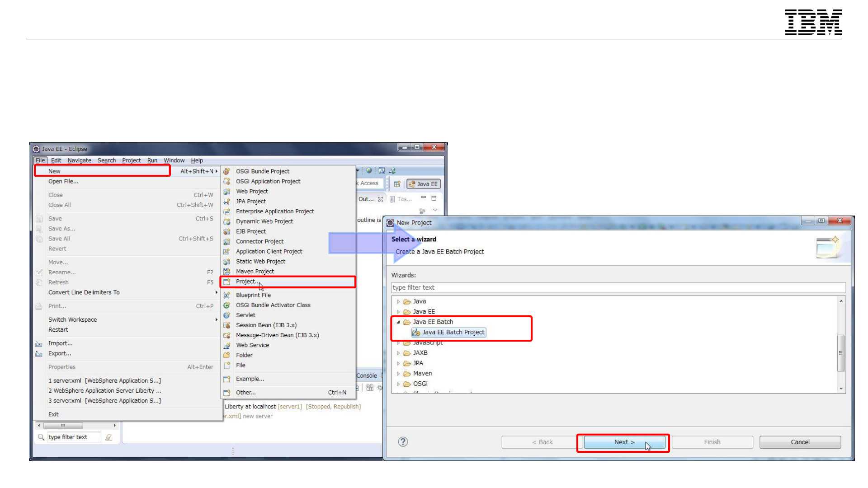Expand the JAXB wizard category
868x488 pixels.
pos(398,353)
